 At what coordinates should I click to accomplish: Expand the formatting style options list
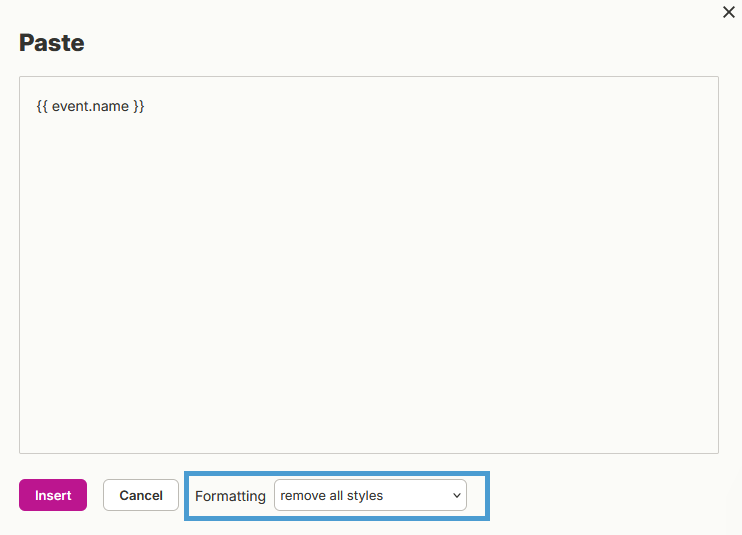click(371, 495)
